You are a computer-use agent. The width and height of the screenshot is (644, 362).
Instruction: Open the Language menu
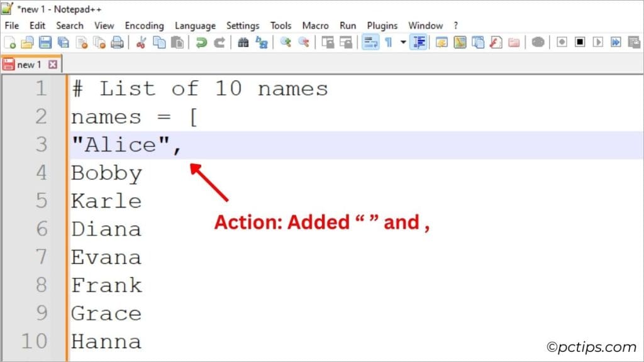[195, 26]
